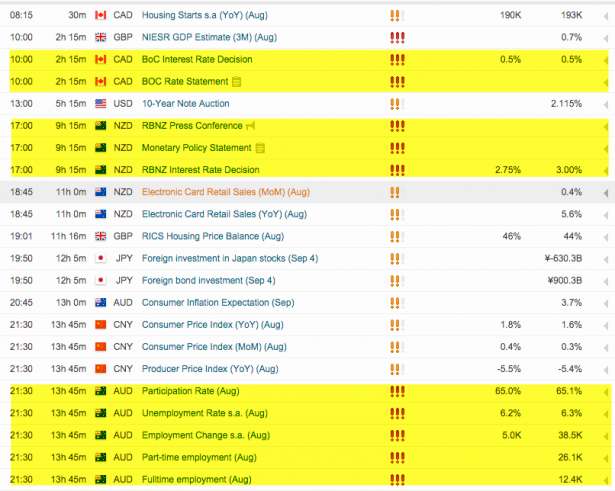Viewport: 615px width, 491px height.
Task: Click the 3.00% previous value
Action: point(569,170)
